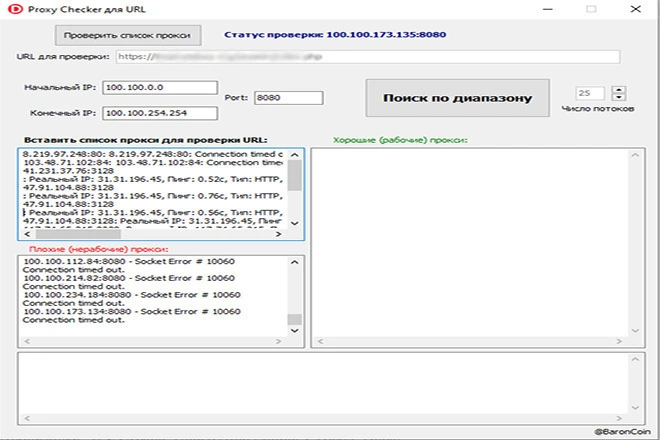660x440 pixels.
Task: Click the thread count field showing 25
Action: [590, 94]
